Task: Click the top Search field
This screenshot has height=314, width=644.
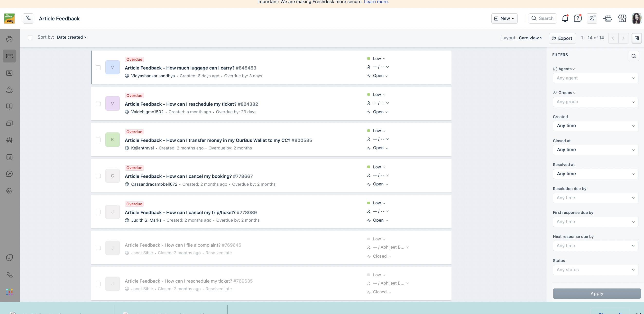Action: coord(543,18)
